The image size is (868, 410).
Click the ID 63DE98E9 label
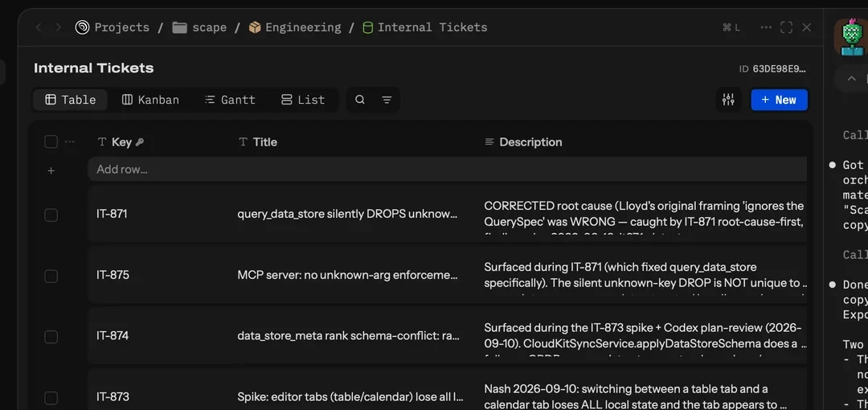click(773, 68)
